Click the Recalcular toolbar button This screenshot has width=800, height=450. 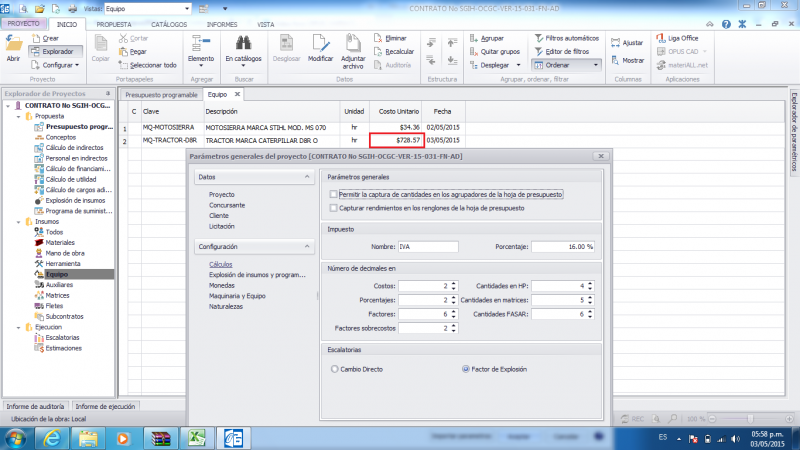click(x=394, y=51)
